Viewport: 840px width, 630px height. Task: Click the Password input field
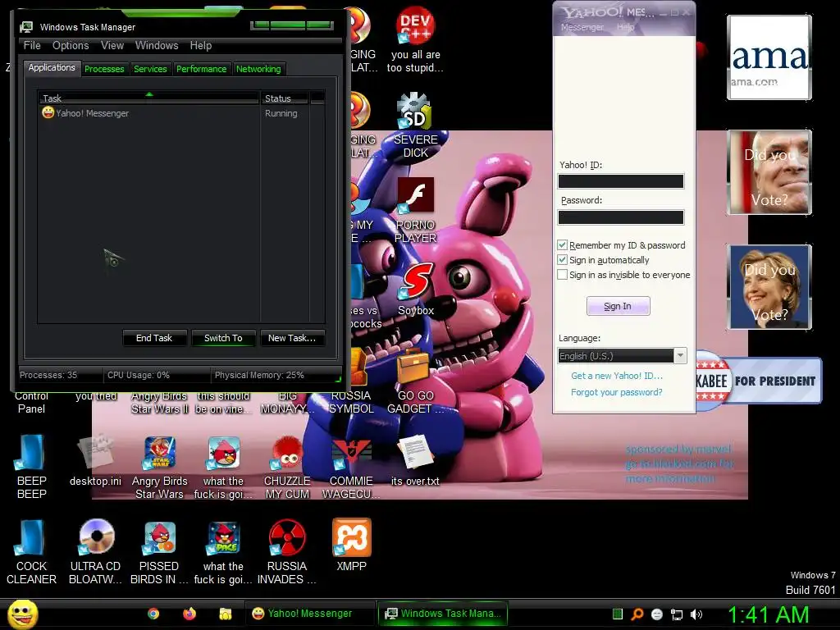(621, 217)
